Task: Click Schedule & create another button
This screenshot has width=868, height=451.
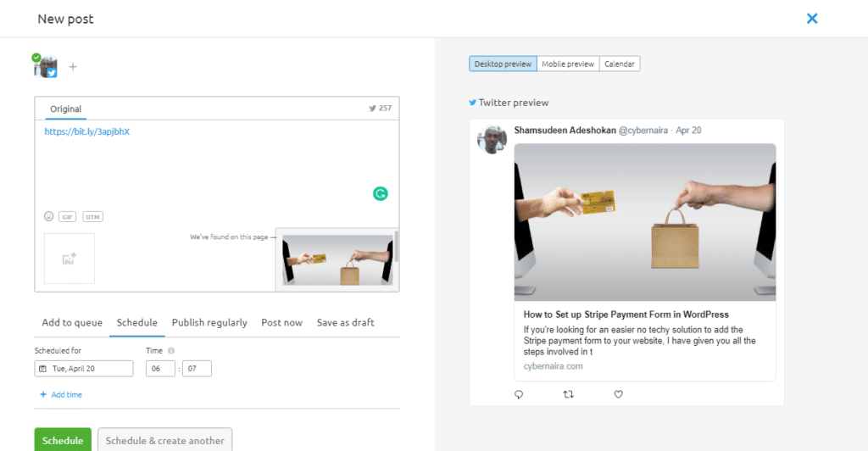Action: click(x=165, y=439)
